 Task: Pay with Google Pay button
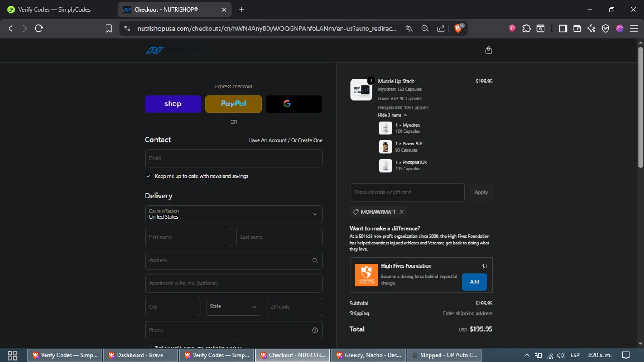[x=294, y=104]
